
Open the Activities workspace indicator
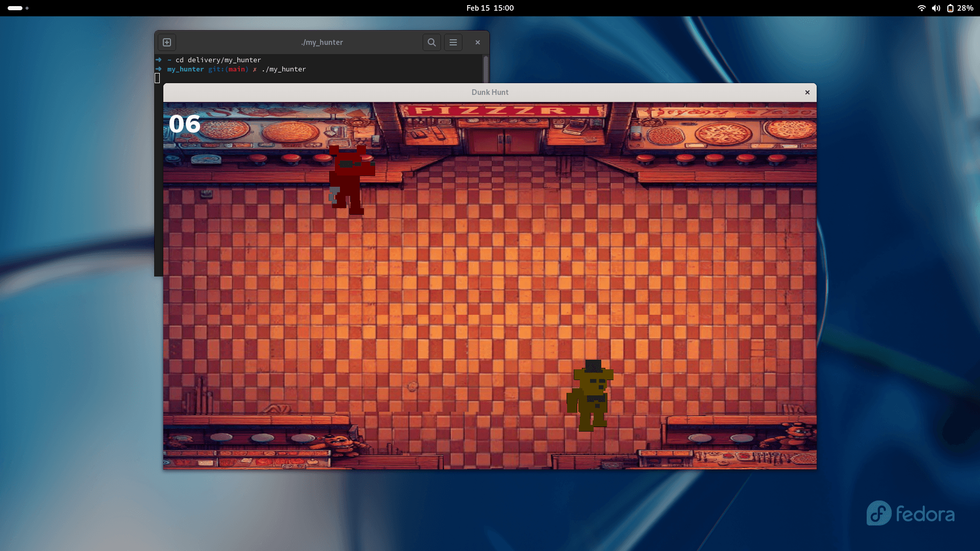(18, 8)
